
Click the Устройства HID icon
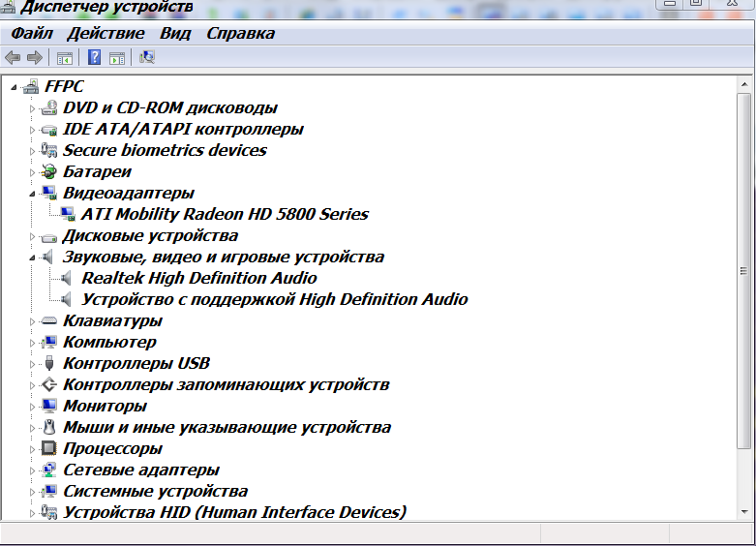[49, 512]
